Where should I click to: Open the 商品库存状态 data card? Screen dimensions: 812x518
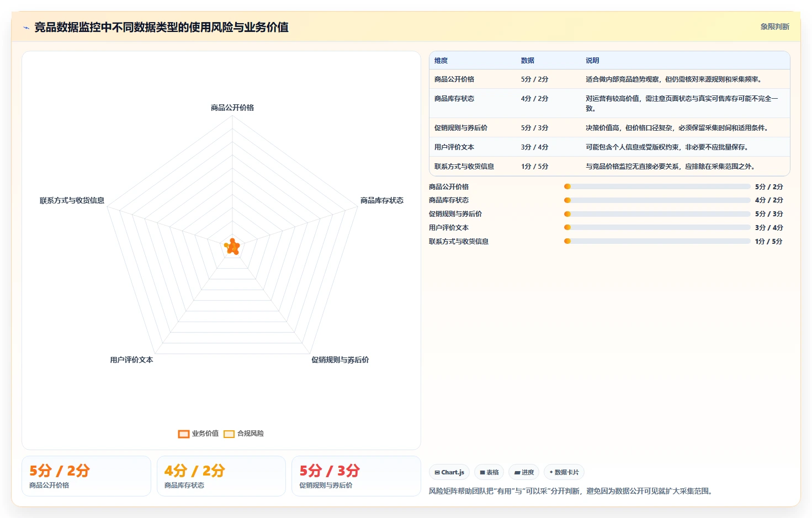[221, 476]
